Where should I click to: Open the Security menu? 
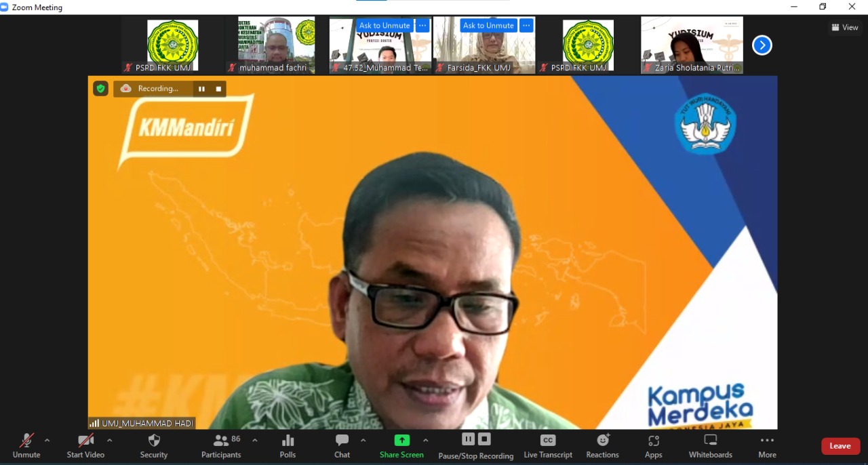pyautogui.click(x=154, y=445)
